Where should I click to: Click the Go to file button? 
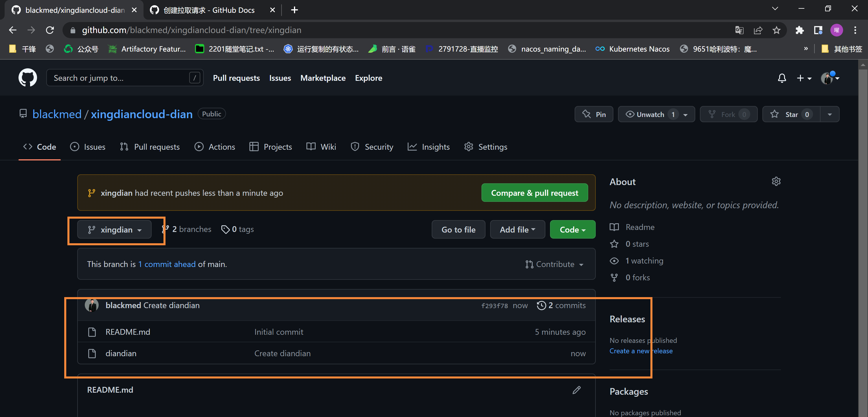[458, 230]
